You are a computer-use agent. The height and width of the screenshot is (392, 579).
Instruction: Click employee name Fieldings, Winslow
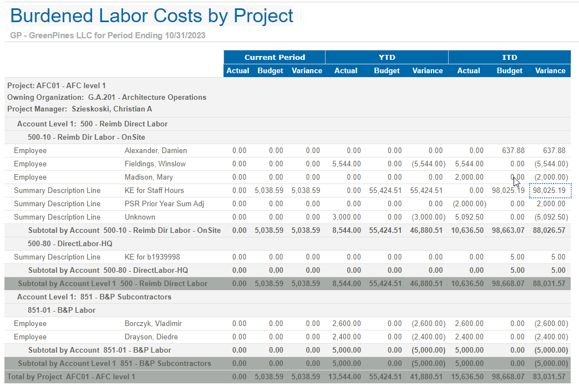pyautogui.click(x=155, y=164)
